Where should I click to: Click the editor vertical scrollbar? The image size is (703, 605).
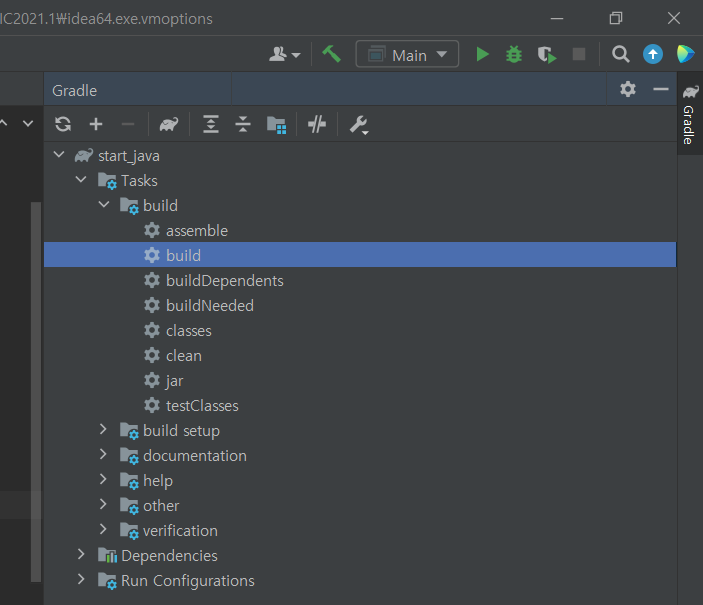point(36,392)
